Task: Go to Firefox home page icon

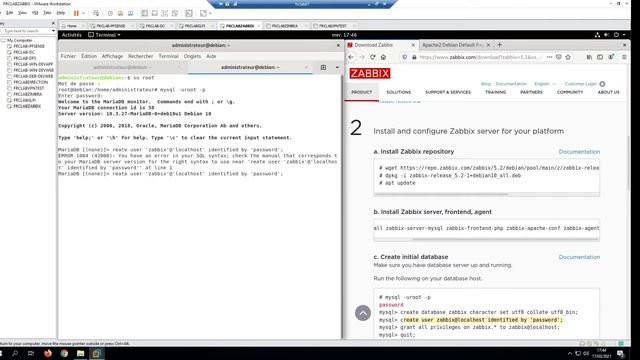Action: (383, 57)
